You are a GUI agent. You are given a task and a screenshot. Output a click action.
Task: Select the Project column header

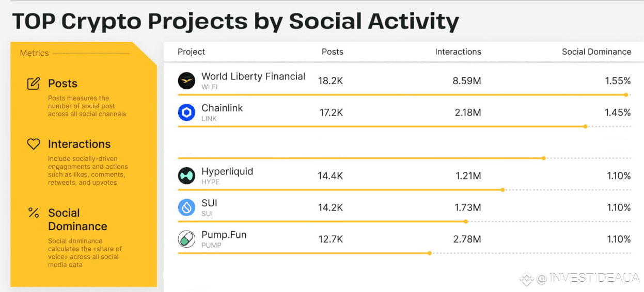[191, 52]
